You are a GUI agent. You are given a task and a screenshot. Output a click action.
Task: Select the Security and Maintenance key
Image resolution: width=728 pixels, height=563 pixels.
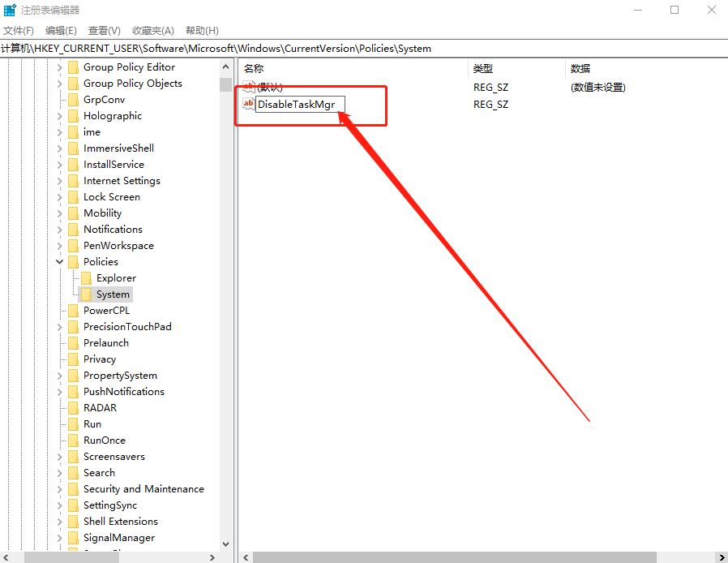[143, 490]
